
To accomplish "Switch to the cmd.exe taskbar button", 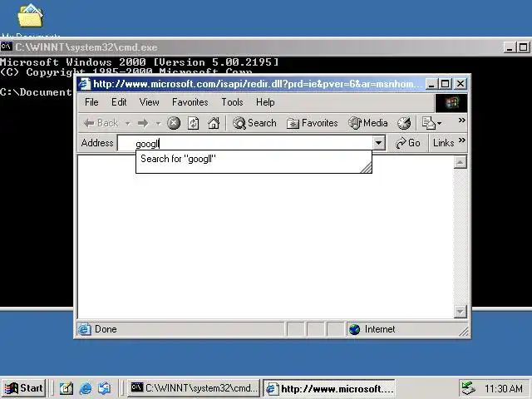I will point(194,388).
